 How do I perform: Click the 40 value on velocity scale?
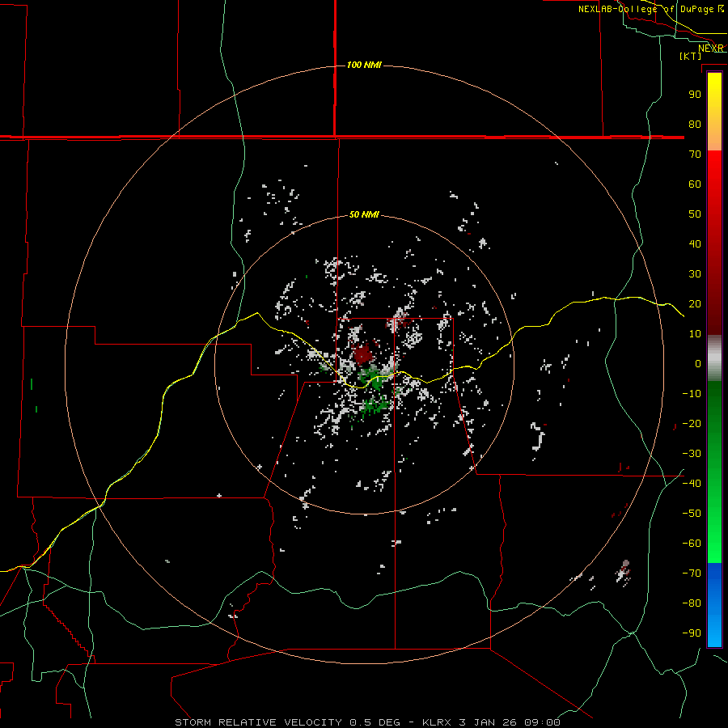pyautogui.click(x=695, y=244)
